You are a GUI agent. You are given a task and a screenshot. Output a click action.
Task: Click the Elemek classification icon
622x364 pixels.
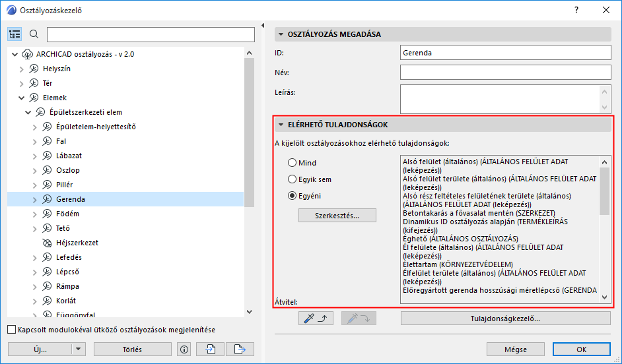tap(34, 98)
